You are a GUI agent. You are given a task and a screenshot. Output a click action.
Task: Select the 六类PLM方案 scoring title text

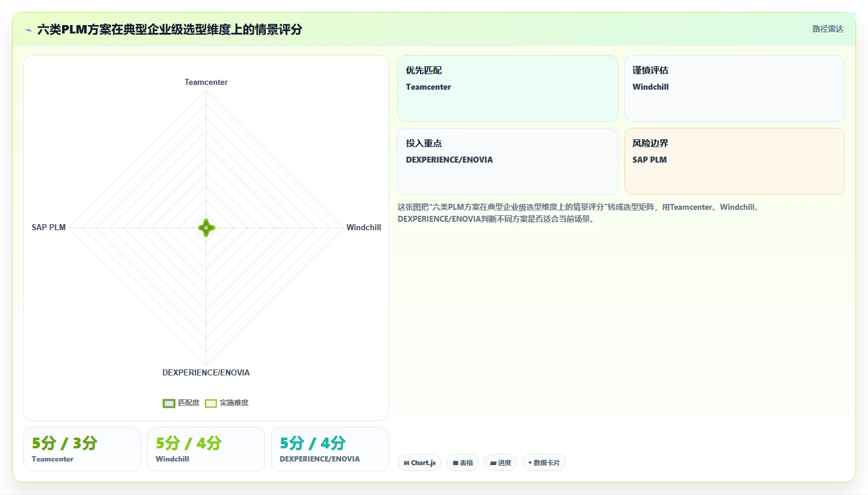pos(170,29)
